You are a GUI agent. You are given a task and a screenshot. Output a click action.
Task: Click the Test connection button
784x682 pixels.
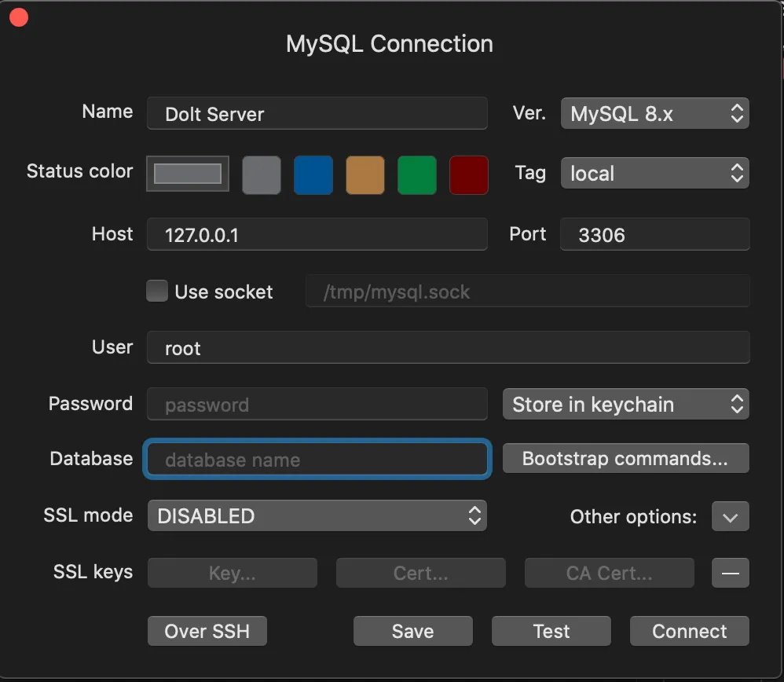[x=551, y=631]
